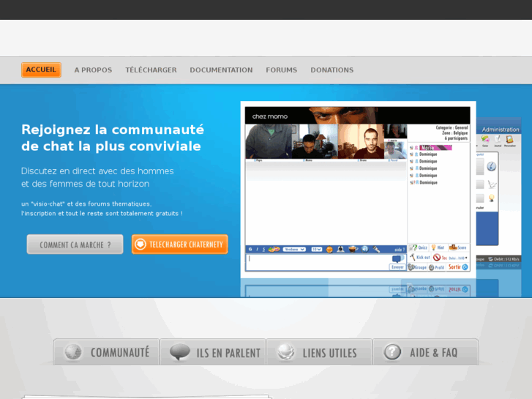Image resolution: width=532 pixels, height=399 pixels.
Task: Click marie's small dark webcam thumbnail
Action: coord(395,132)
